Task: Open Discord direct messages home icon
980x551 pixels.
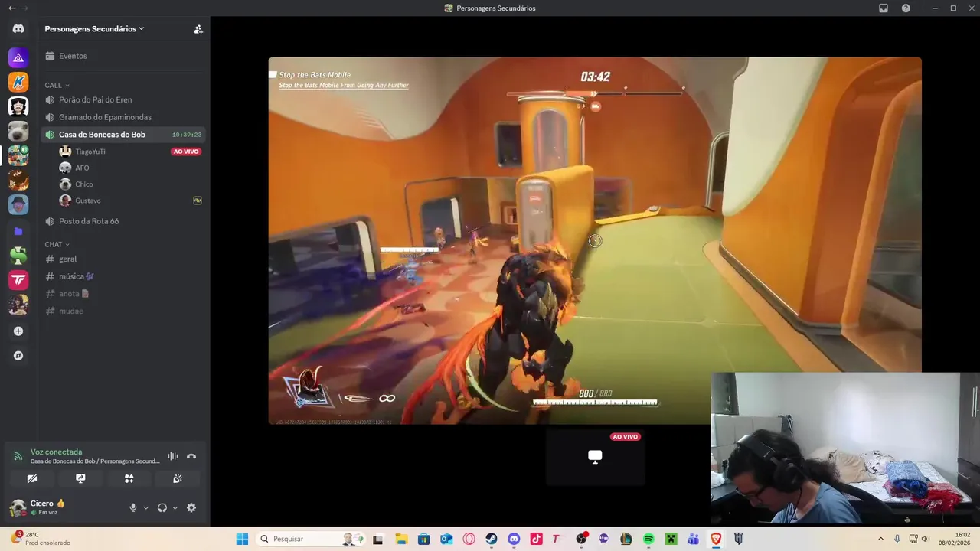Action: click(18, 29)
